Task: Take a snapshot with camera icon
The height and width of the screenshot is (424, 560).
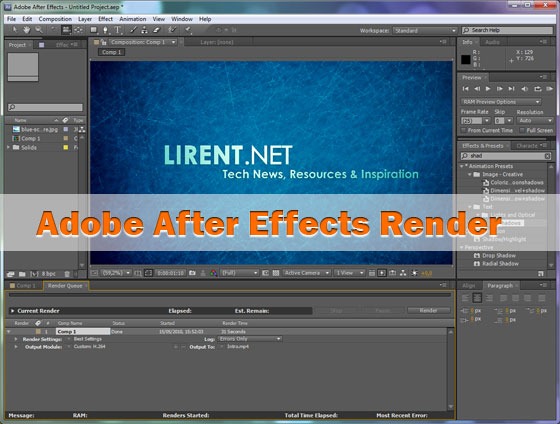Action: click(192, 273)
